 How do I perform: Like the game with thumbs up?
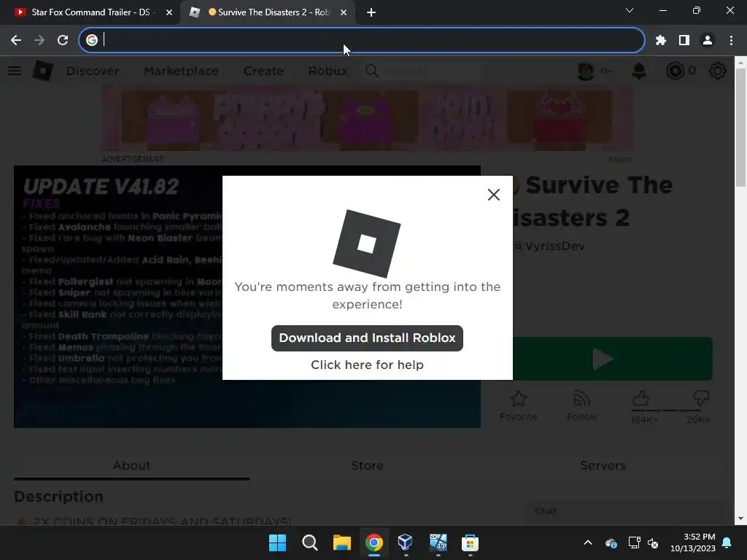tap(642, 400)
